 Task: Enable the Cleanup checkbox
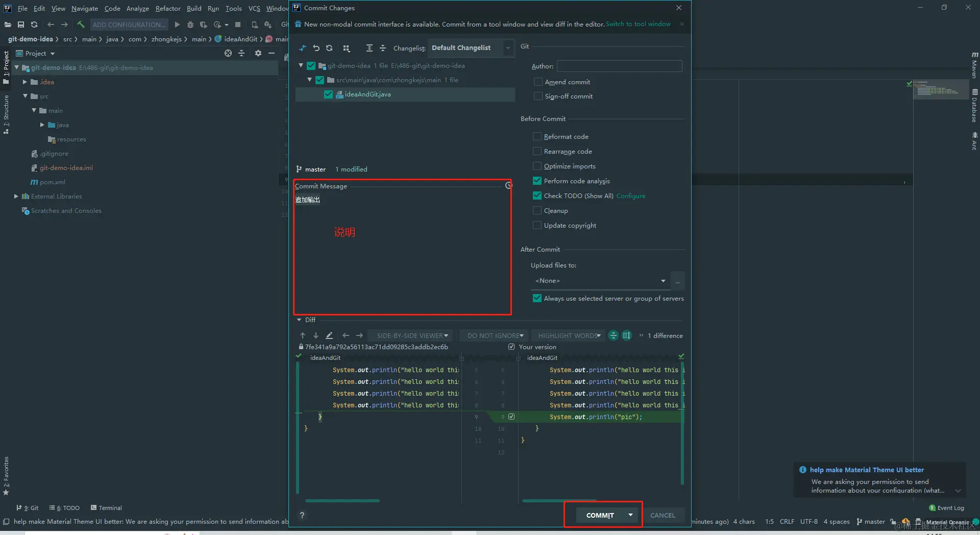(x=537, y=210)
